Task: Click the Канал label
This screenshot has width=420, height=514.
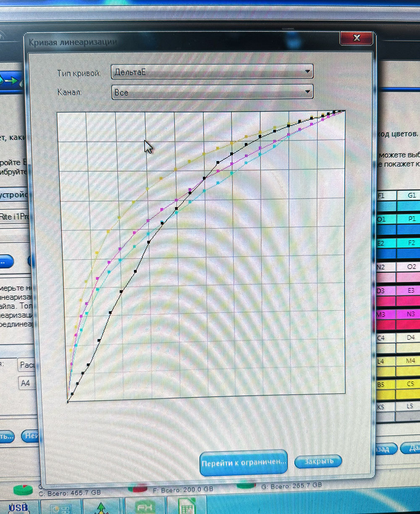Action: (x=69, y=92)
